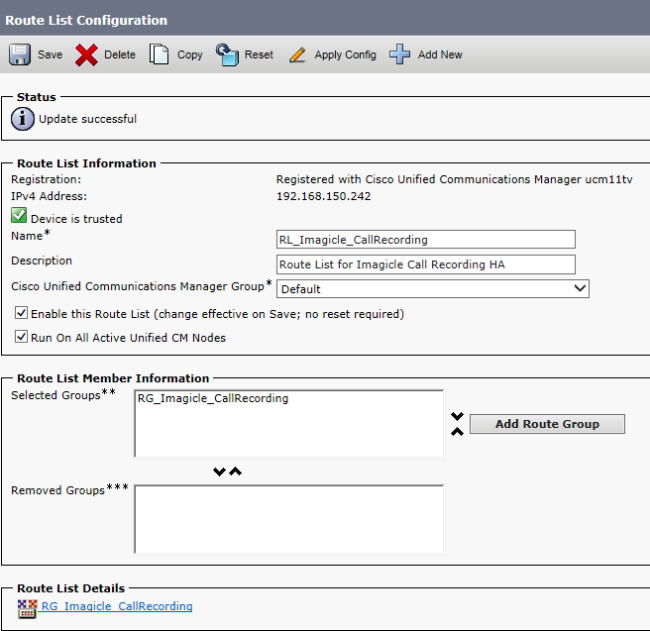650x631 pixels.
Task: Click the Add New plus icon
Action: [400, 54]
